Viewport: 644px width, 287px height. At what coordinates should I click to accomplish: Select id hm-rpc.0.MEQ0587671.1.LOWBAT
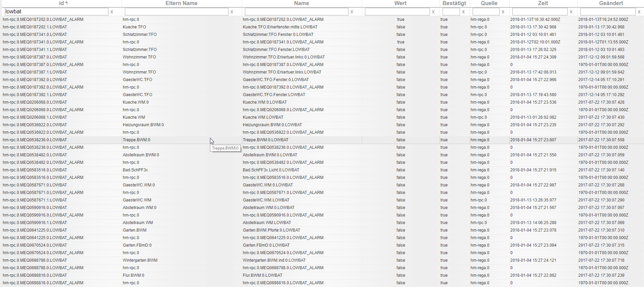35,200
